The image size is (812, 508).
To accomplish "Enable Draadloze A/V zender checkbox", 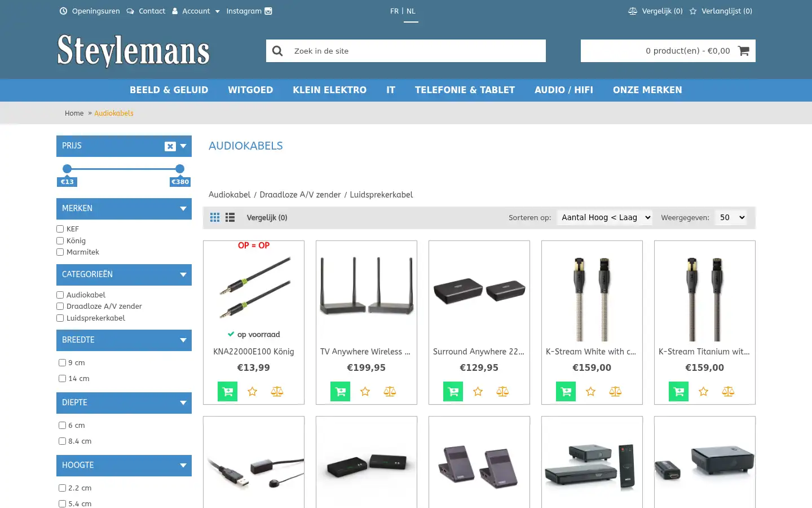I will [60, 306].
